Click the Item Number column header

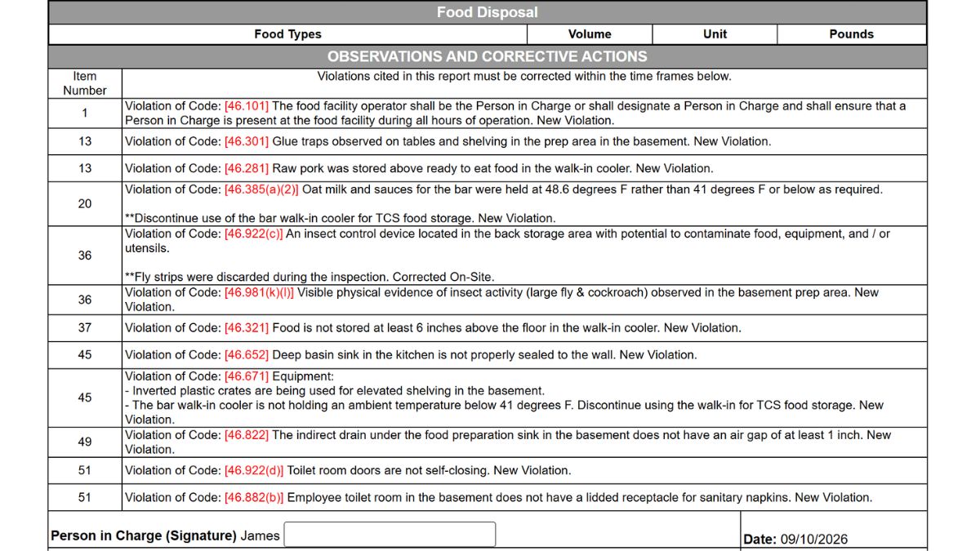[x=85, y=83]
